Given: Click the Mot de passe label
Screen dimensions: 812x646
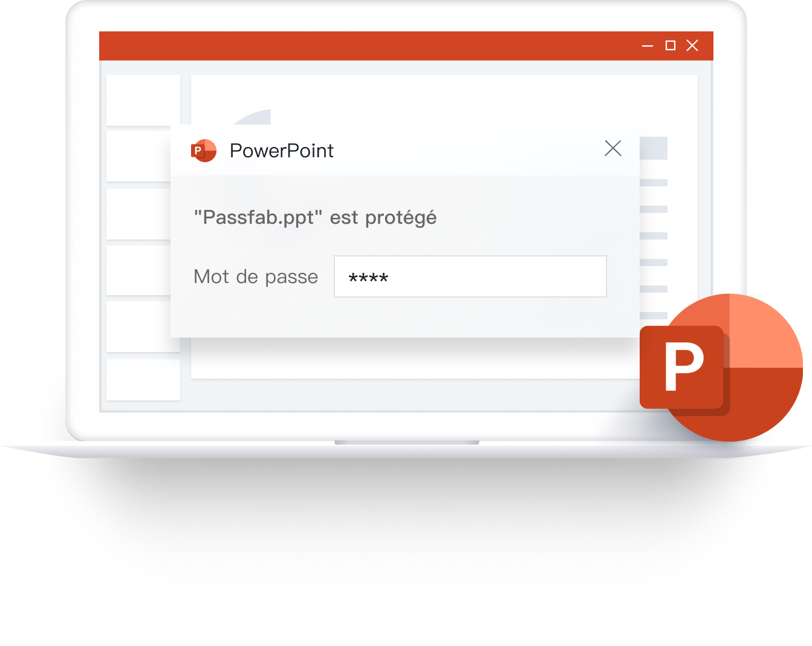Looking at the screenshot, I should pyautogui.click(x=256, y=277).
